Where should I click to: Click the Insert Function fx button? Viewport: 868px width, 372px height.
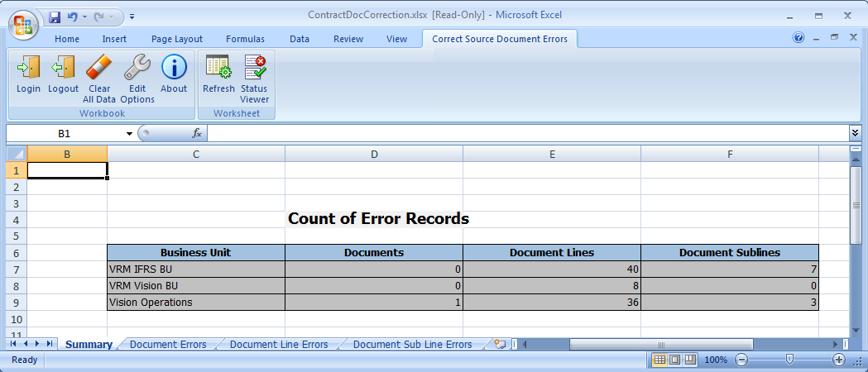[x=196, y=133]
